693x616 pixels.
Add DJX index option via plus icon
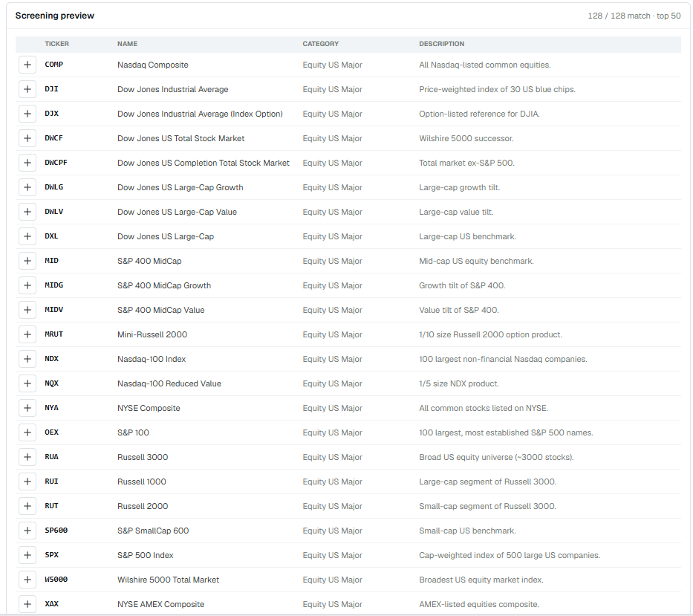[x=27, y=114]
